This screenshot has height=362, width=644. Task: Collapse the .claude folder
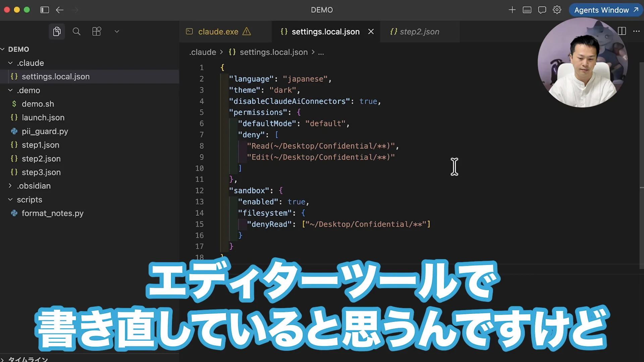tap(90, 63)
